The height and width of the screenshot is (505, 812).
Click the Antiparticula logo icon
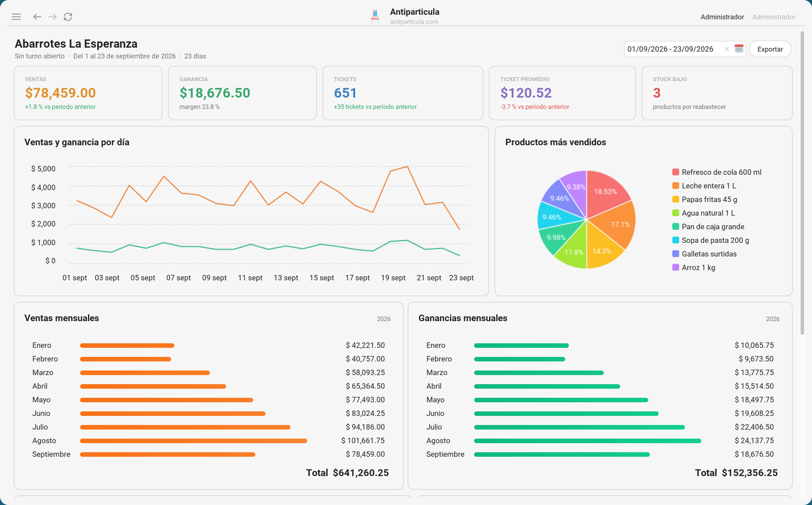tap(375, 16)
